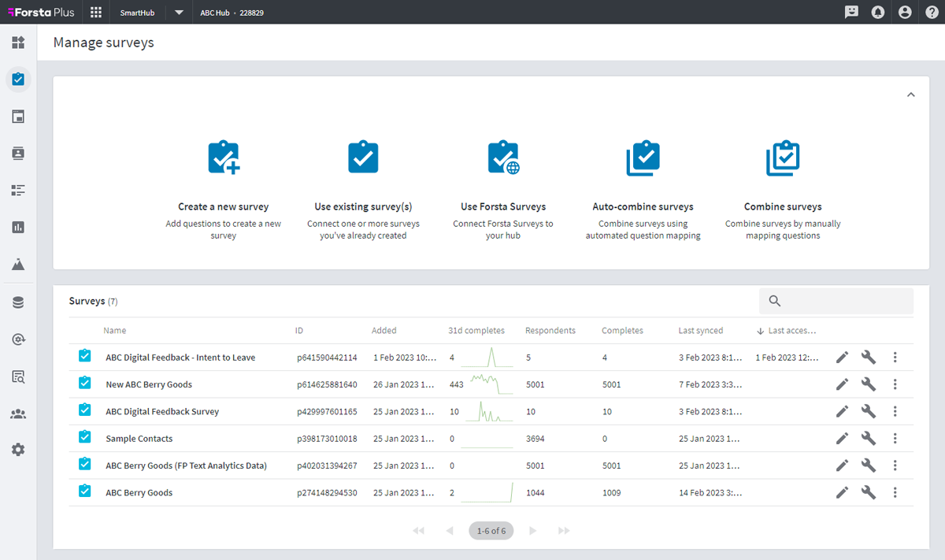
Task: Open the contacts card icon in sidebar
Action: (x=18, y=154)
